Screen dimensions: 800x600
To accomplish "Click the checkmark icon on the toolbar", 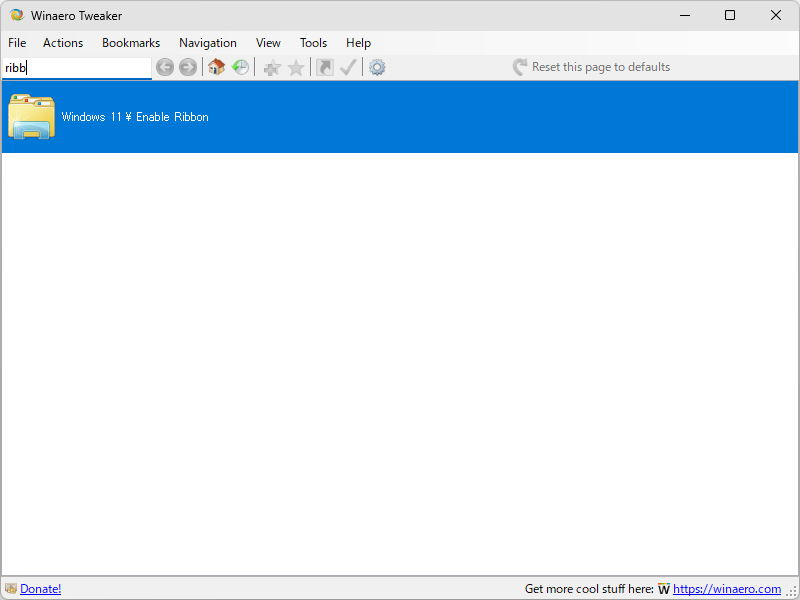I will (349, 67).
